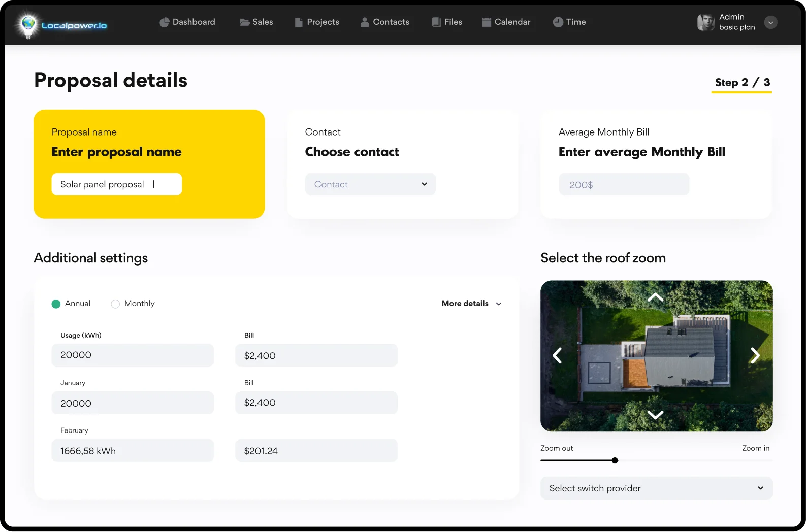806x532 pixels.
Task: Click the Sales folder icon
Action: click(244, 22)
